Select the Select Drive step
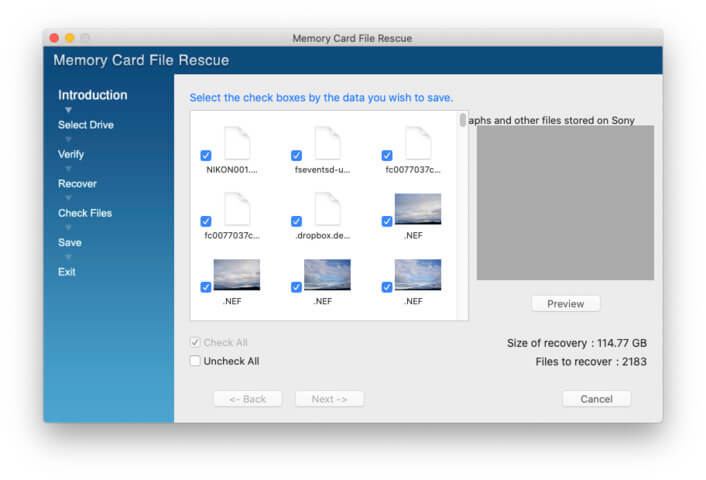This screenshot has width=706, height=480. (86, 125)
